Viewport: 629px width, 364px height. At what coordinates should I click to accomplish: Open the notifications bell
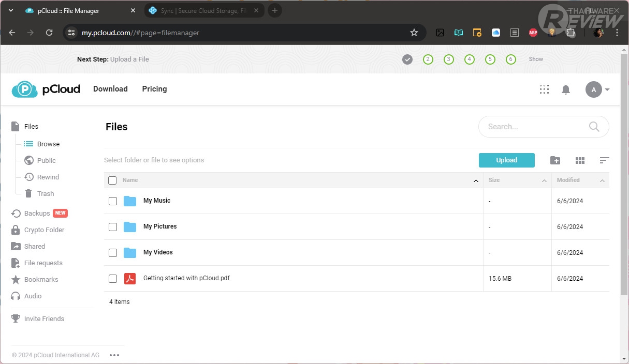(x=566, y=89)
